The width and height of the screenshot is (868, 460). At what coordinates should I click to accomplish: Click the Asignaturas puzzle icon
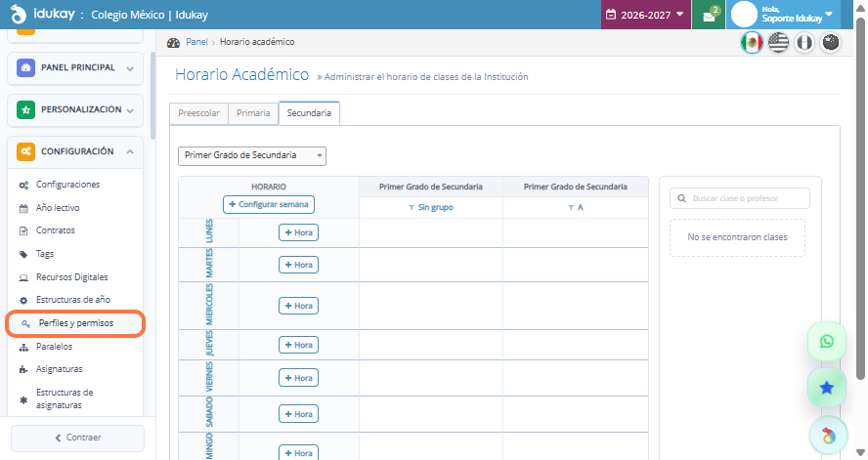tap(23, 369)
